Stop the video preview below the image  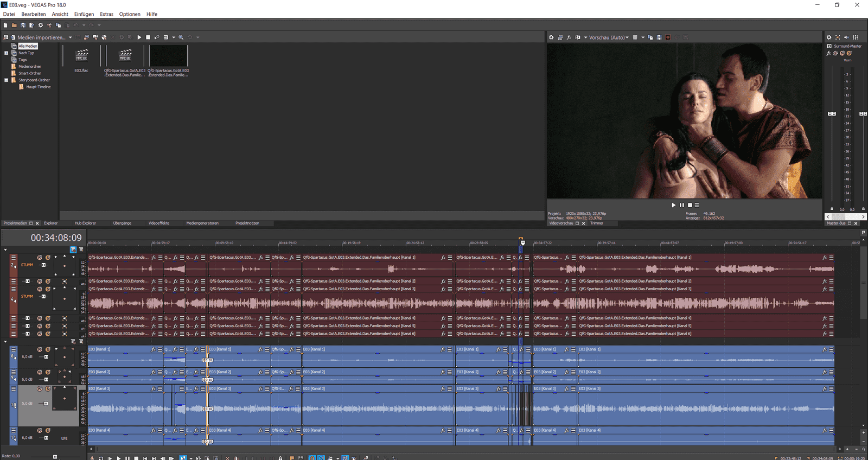(690, 205)
